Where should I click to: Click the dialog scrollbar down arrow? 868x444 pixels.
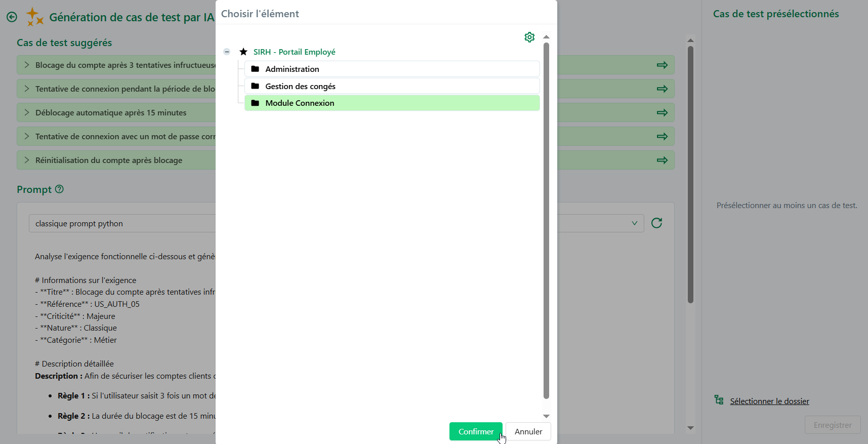tap(546, 416)
